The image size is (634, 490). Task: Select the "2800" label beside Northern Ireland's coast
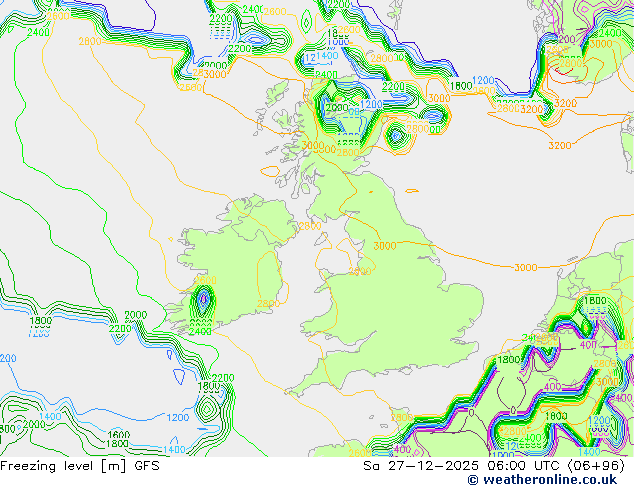(310, 226)
